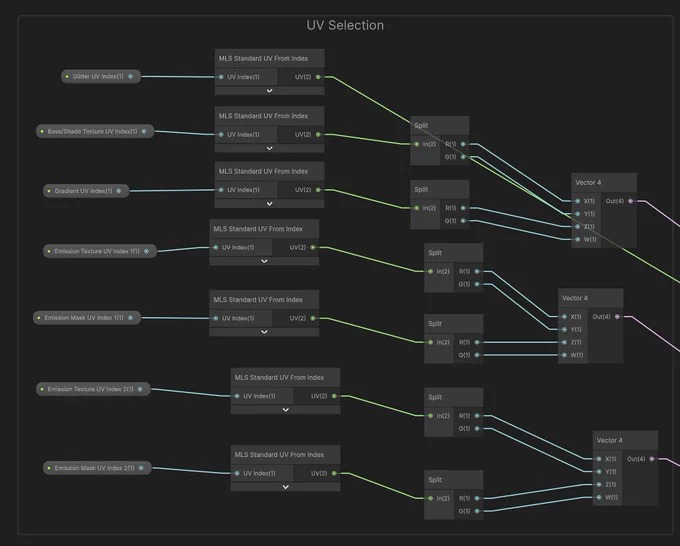Screen dimensions: 680x546
Task: Select the Emission Texture UV Index 1 property node
Action: (100, 251)
